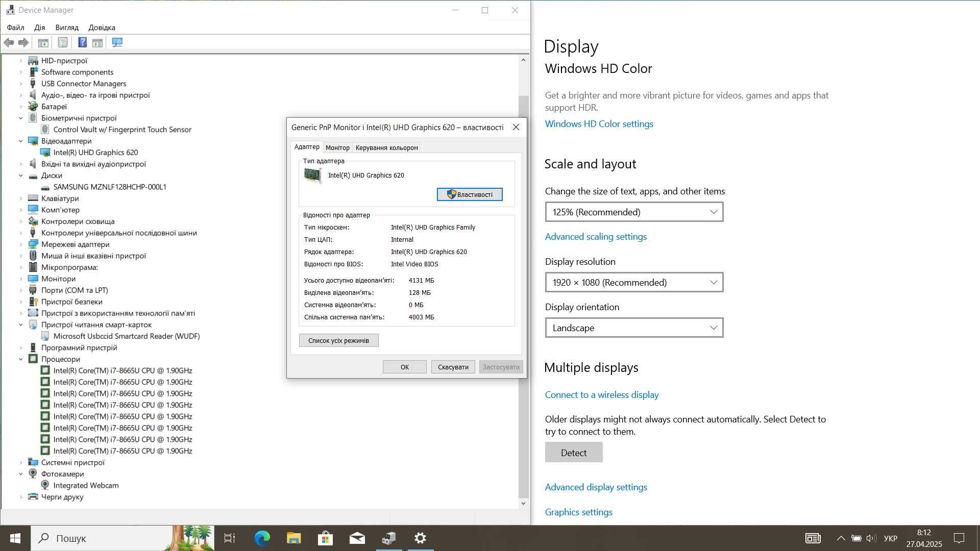980x551 pixels.
Task: Open Windows HD Color settings link
Action: coord(599,124)
